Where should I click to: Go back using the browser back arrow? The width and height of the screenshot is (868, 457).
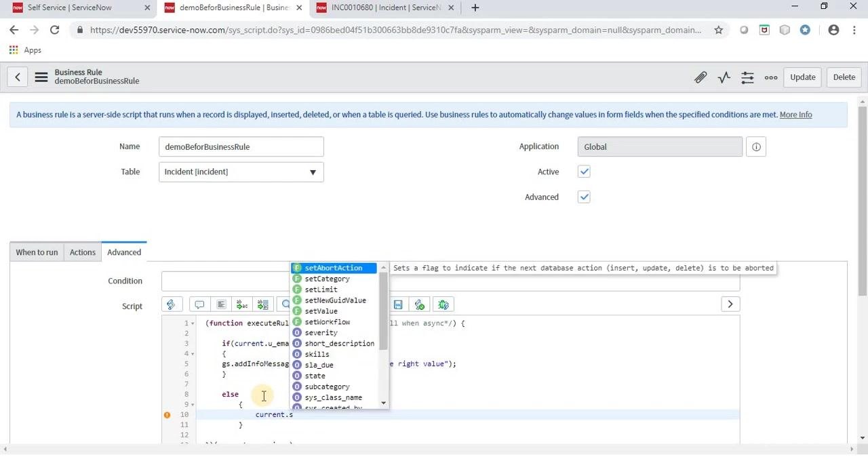[14, 30]
